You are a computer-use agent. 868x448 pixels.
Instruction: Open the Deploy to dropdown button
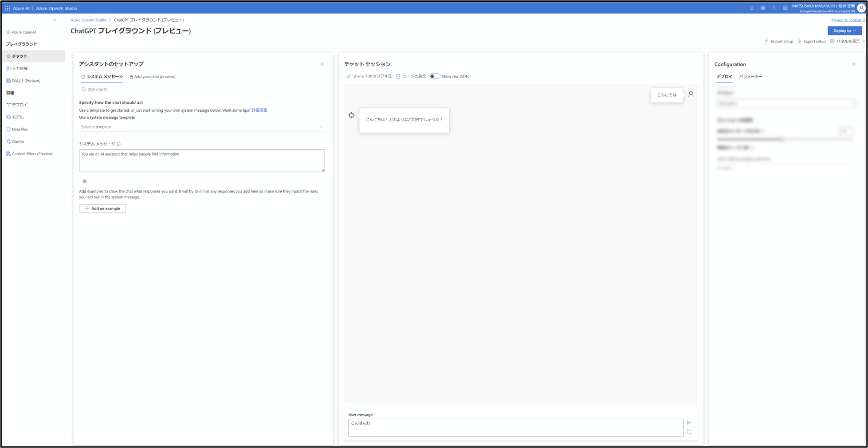[844, 31]
